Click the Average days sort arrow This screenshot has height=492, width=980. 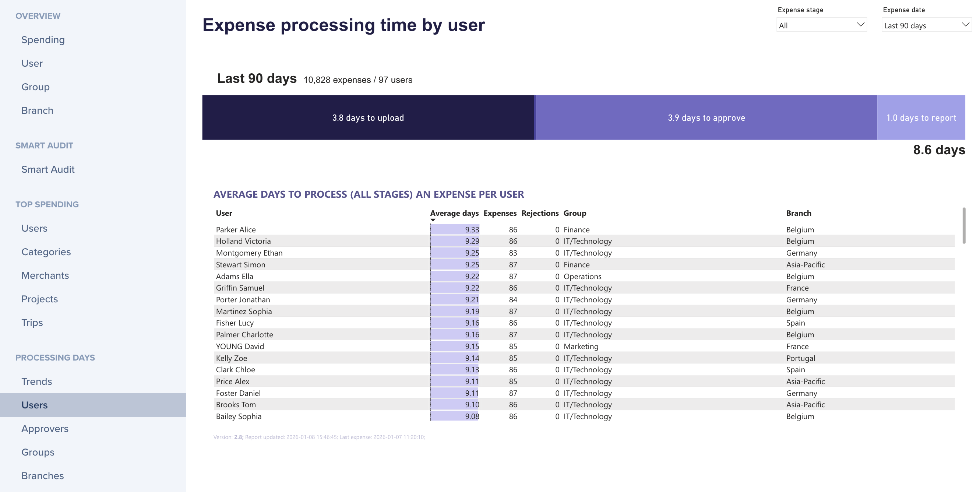pyautogui.click(x=433, y=220)
